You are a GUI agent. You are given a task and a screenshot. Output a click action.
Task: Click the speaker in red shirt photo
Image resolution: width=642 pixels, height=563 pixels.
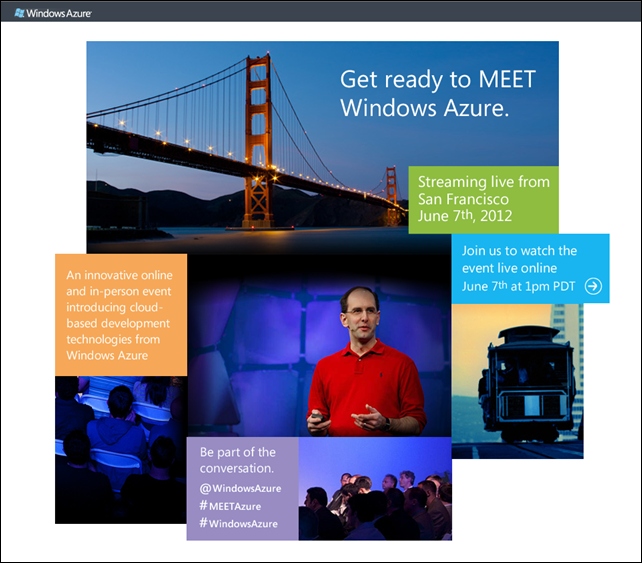point(319,346)
